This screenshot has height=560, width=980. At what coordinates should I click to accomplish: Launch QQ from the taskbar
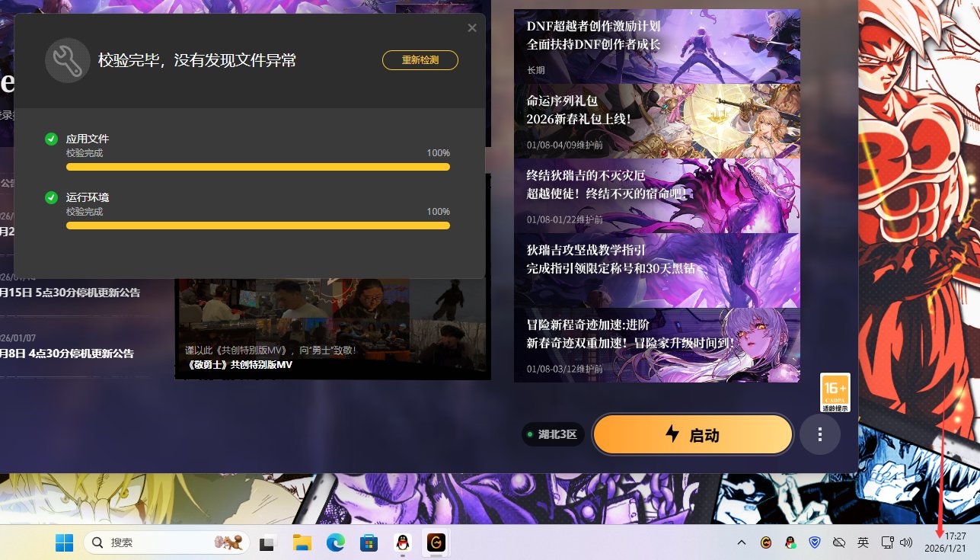(x=402, y=543)
